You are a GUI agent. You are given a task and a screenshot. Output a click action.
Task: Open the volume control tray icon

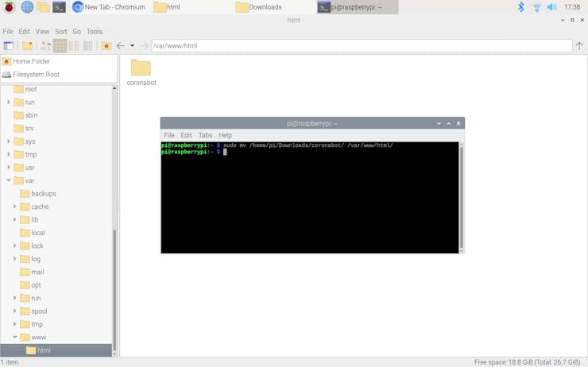pos(551,6)
